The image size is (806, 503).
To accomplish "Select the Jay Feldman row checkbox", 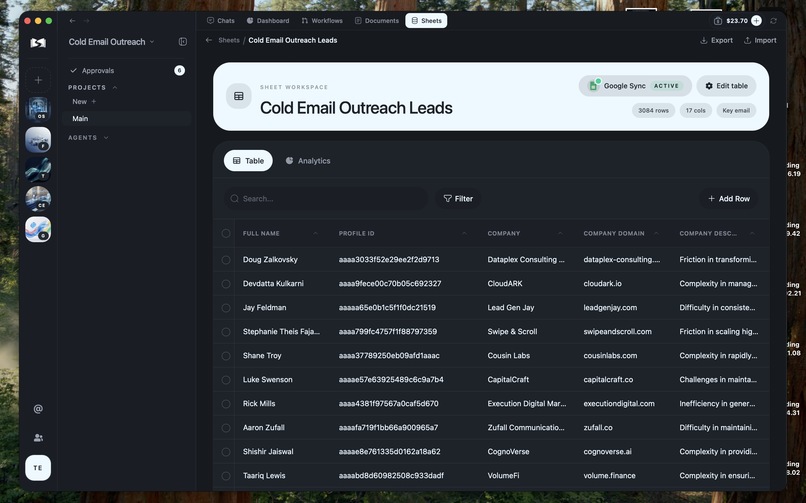I will (x=226, y=308).
